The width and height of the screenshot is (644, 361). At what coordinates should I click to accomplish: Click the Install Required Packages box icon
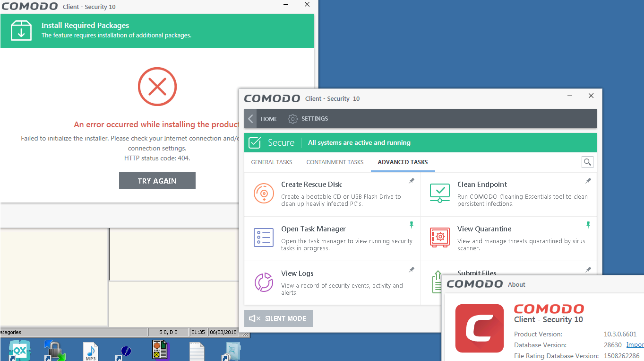[x=21, y=31]
